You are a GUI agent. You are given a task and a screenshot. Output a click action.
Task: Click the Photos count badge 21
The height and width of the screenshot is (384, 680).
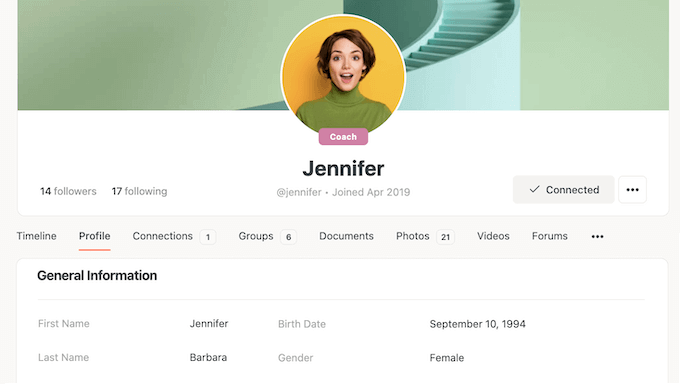point(445,237)
